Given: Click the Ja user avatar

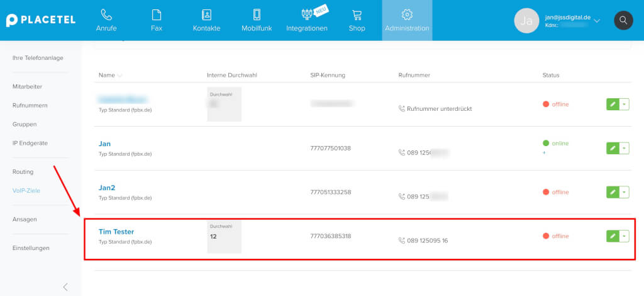Looking at the screenshot, I should pos(526,21).
